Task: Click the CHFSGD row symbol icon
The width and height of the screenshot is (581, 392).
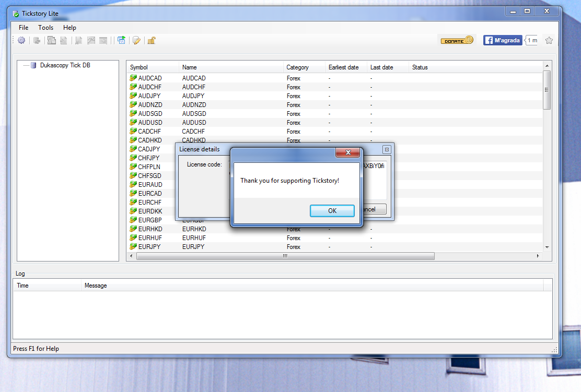Action: coord(133,176)
